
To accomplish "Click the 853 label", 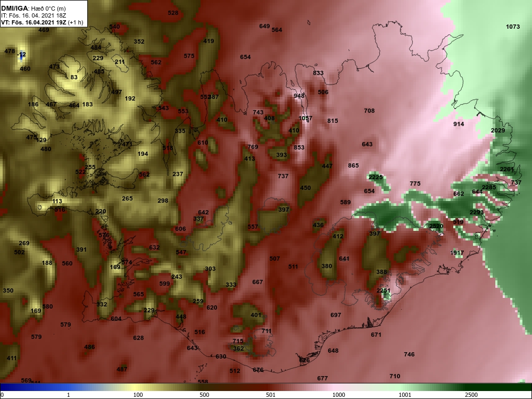I will (x=299, y=147).
